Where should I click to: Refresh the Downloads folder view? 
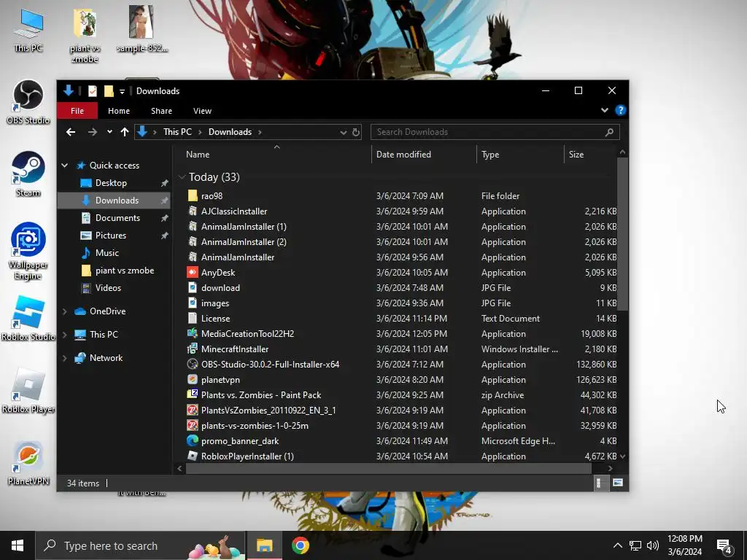pyautogui.click(x=356, y=132)
